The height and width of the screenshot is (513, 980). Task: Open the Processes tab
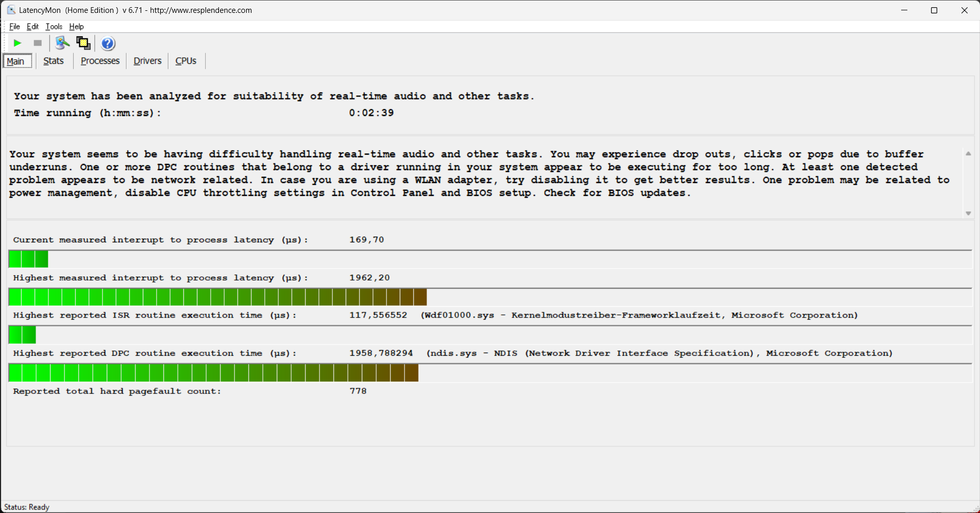100,61
